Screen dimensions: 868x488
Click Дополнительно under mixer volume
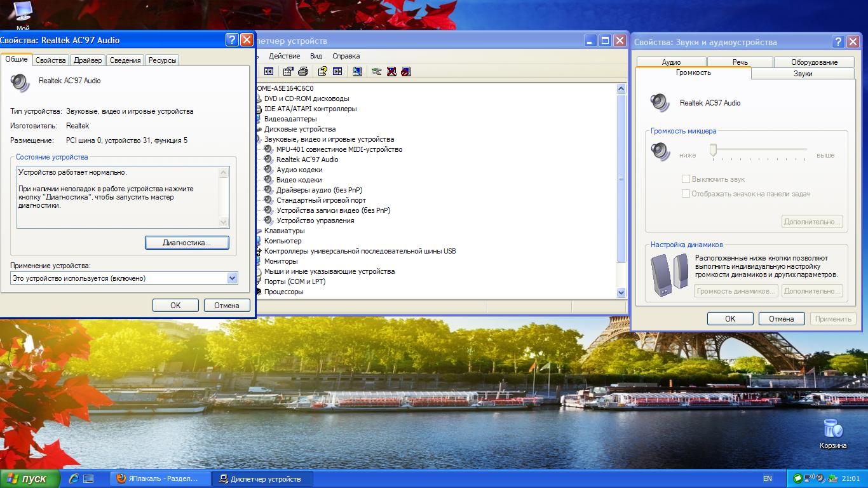pyautogui.click(x=813, y=222)
